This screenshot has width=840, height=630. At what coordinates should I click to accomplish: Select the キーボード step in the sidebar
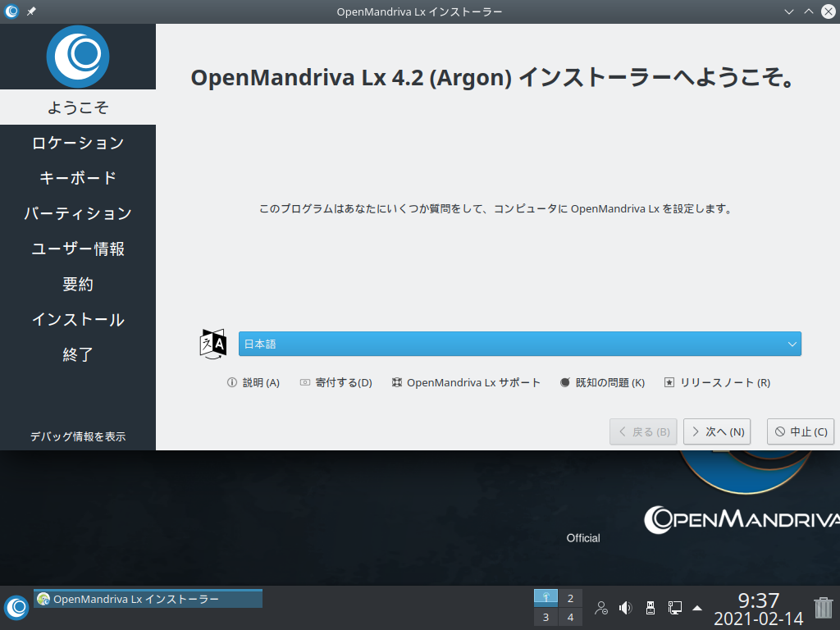coord(78,178)
